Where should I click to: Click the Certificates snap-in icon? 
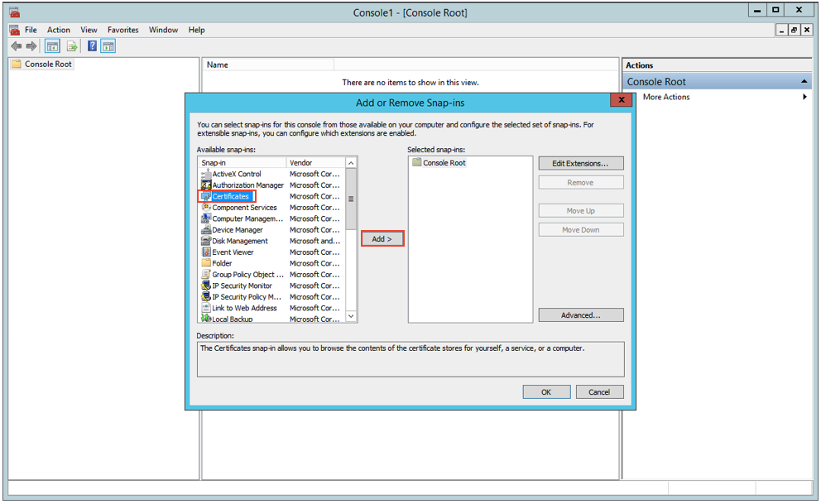(206, 196)
